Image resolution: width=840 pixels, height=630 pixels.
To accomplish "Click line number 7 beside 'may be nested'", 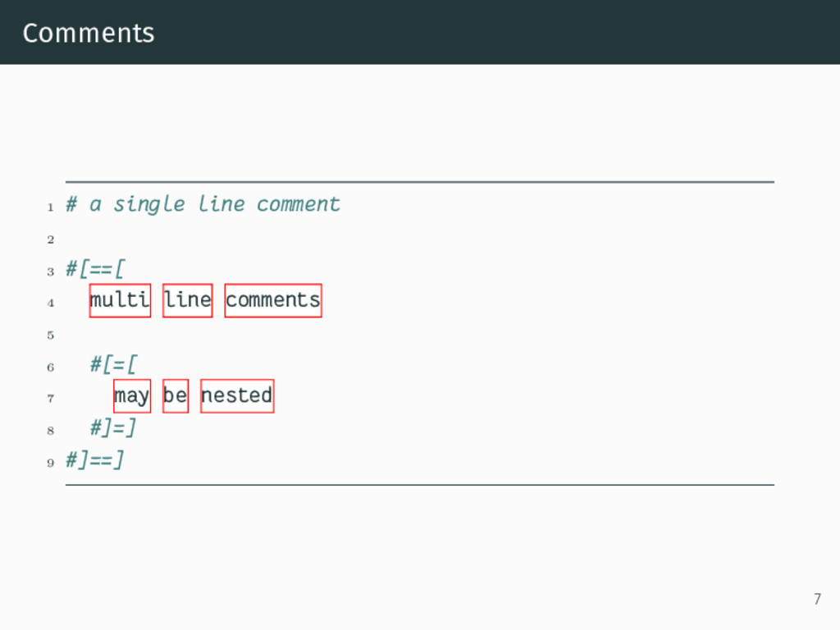I will tap(50, 399).
